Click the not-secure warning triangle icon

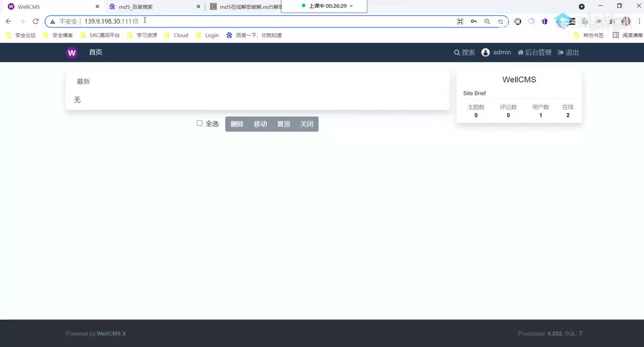pyautogui.click(x=52, y=22)
